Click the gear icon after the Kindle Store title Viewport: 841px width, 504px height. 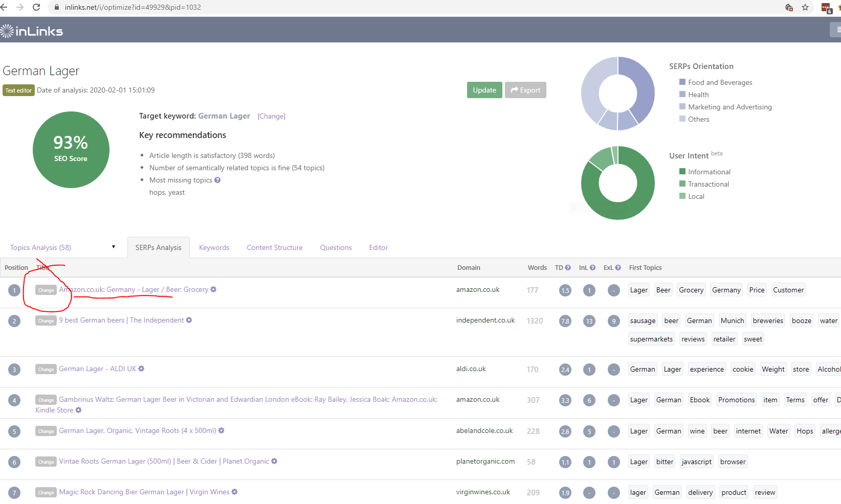pyautogui.click(x=78, y=410)
